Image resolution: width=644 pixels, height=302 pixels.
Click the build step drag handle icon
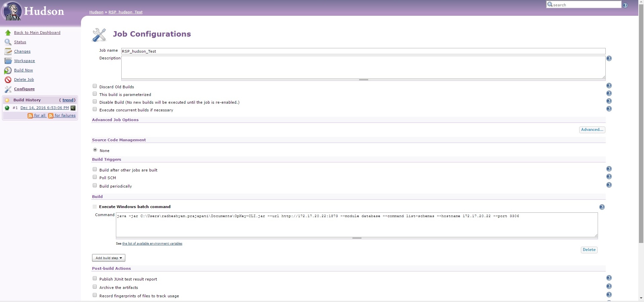coord(94,207)
